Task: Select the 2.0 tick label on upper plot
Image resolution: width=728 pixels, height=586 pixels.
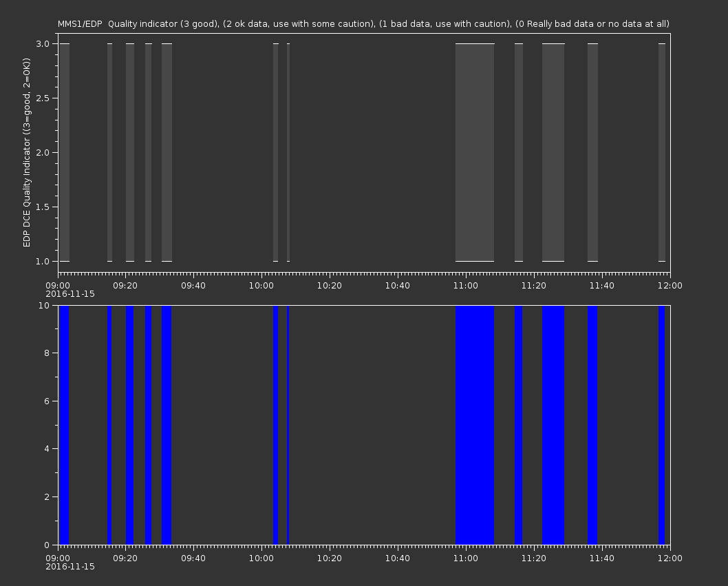Action: point(43,152)
